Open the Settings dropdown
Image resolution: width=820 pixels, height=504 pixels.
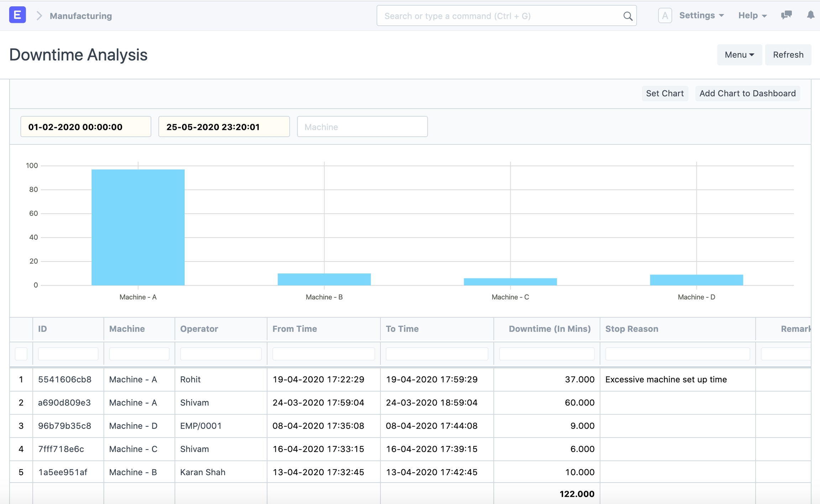tap(701, 16)
